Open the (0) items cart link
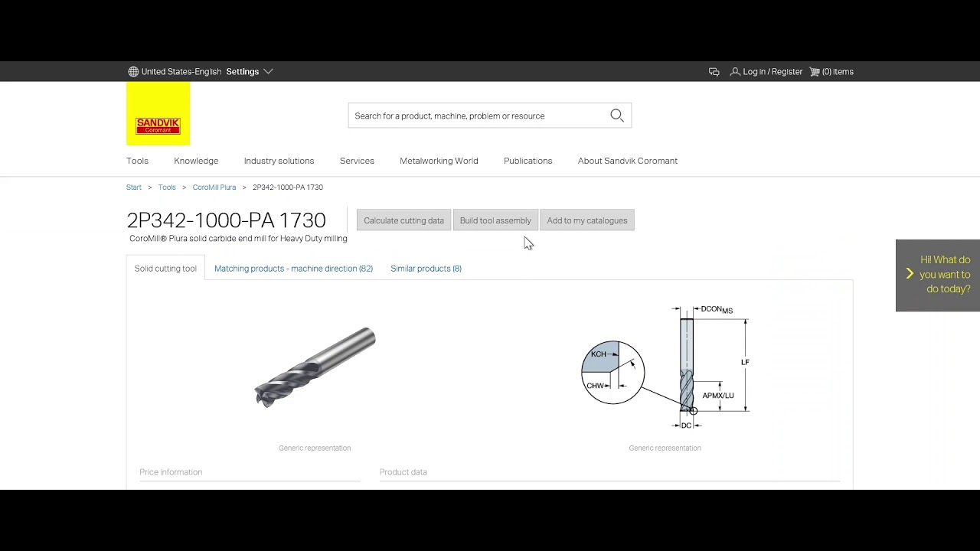Image resolution: width=980 pixels, height=551 pixels. [x=838, y=71]
